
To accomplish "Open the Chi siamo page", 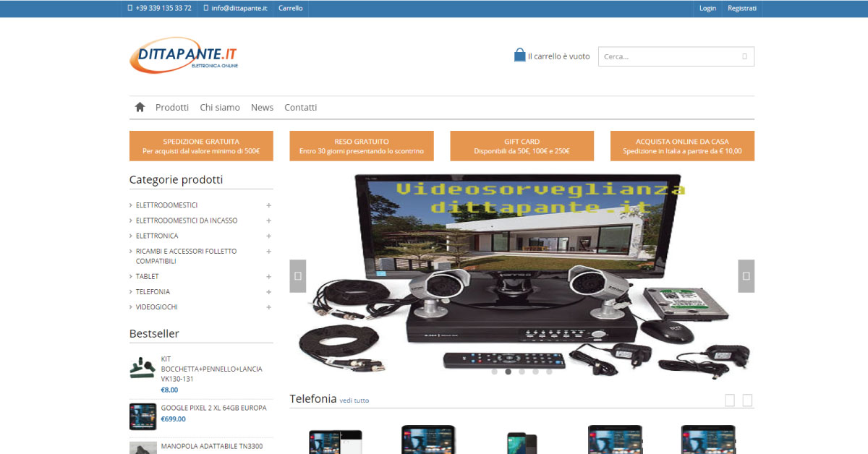I will (220, 107).
